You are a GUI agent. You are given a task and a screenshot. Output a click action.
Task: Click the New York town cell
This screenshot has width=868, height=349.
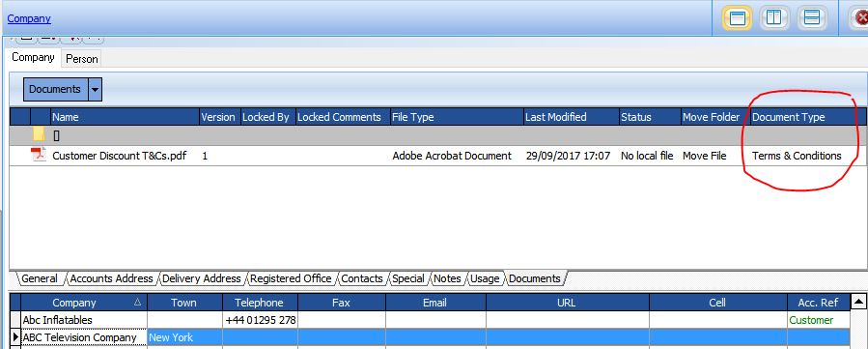pyautogui.click(x=184, y=337)
